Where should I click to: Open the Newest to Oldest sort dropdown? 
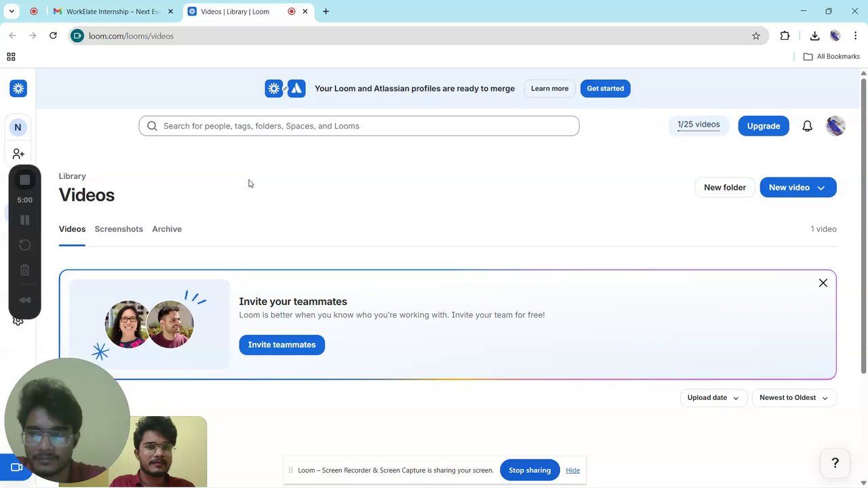[794, 398]
